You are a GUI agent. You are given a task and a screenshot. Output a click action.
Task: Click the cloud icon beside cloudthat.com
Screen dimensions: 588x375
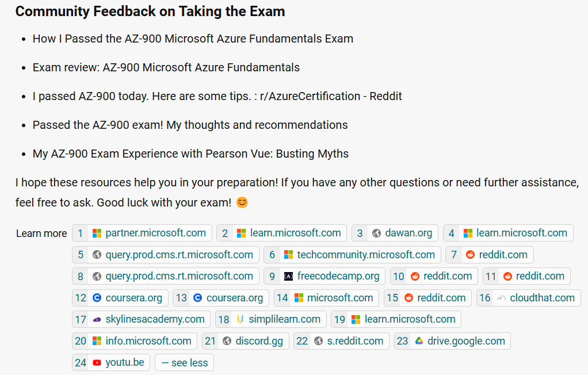coord(501,298)
